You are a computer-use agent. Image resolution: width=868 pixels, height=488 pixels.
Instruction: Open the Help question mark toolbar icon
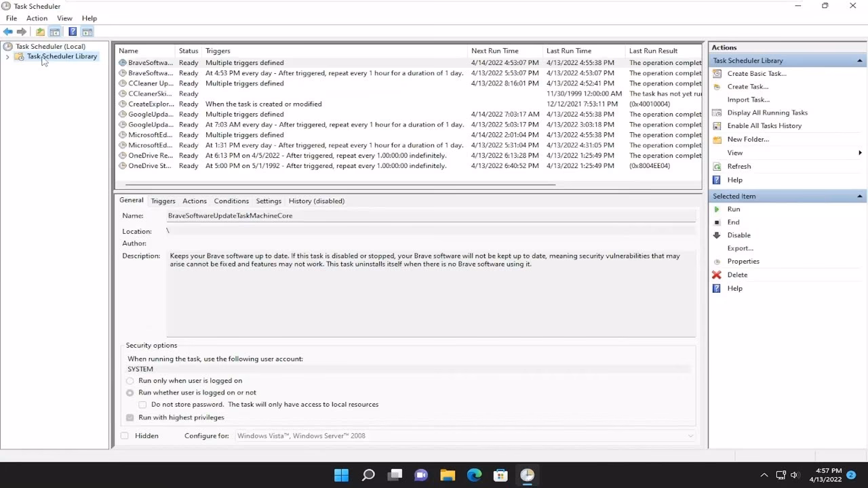(73, 31)
